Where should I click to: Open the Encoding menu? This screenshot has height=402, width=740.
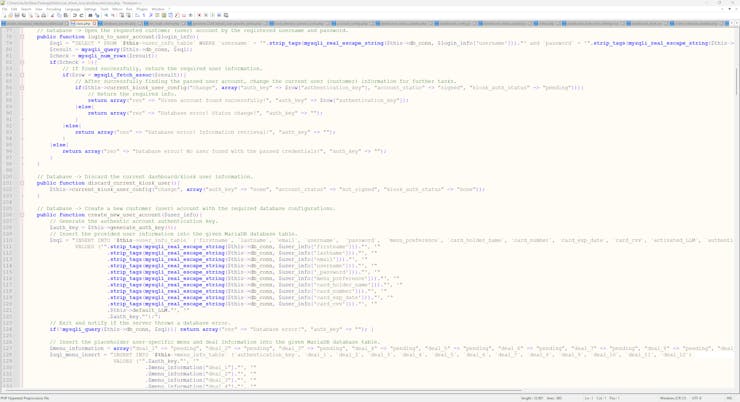(x=53, y=9)
